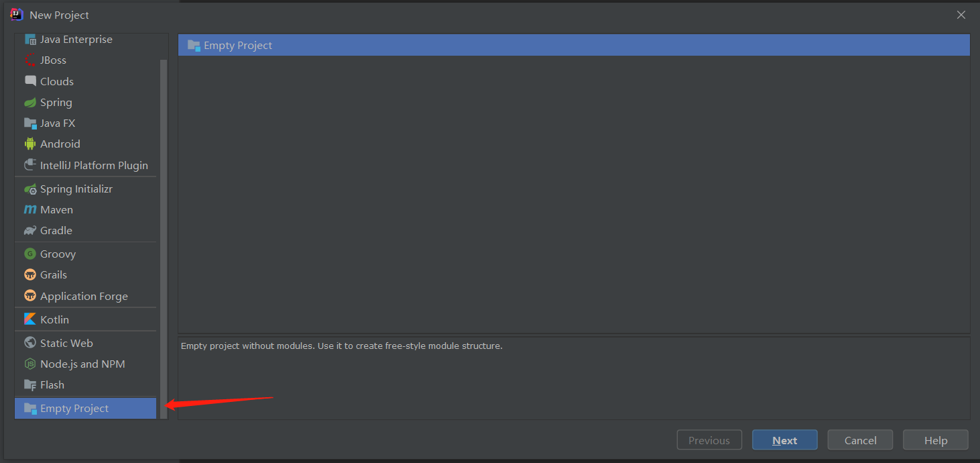
Task: Choose JBoss from the project list
Action: coord(86,60)
